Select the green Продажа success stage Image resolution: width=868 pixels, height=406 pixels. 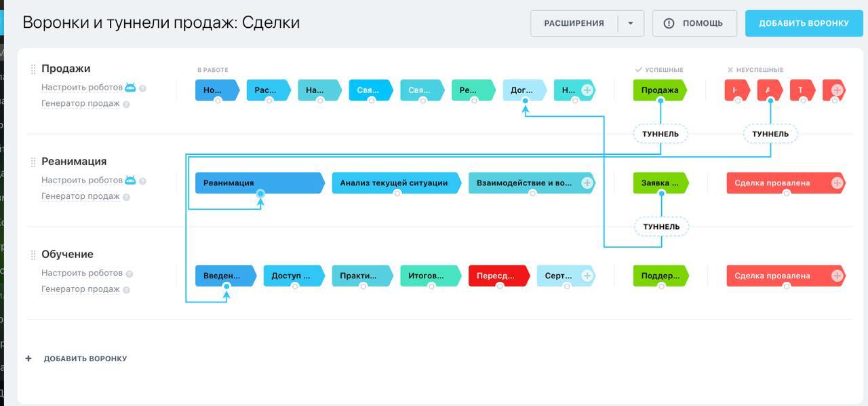click(659, 90)
